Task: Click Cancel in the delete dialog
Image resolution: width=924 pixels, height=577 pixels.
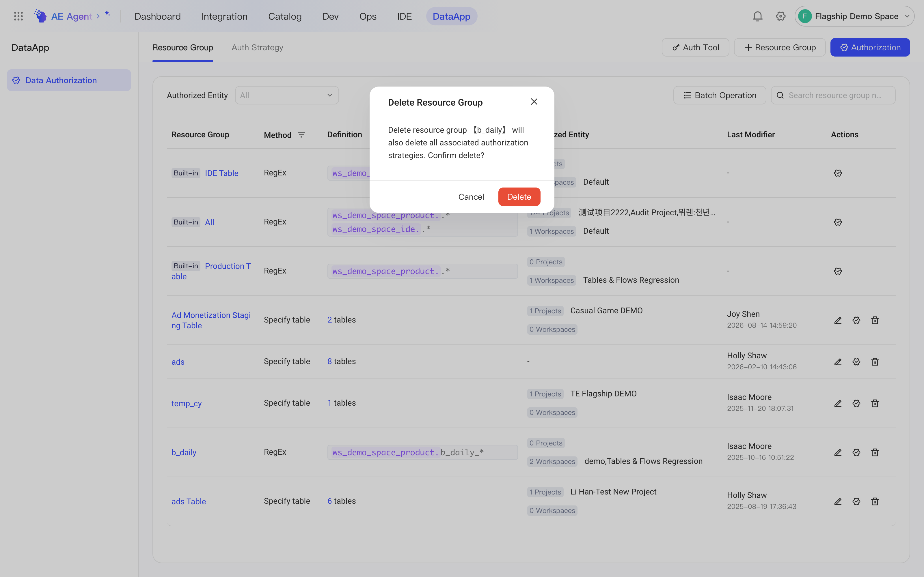Action: [x=471, y=196]
